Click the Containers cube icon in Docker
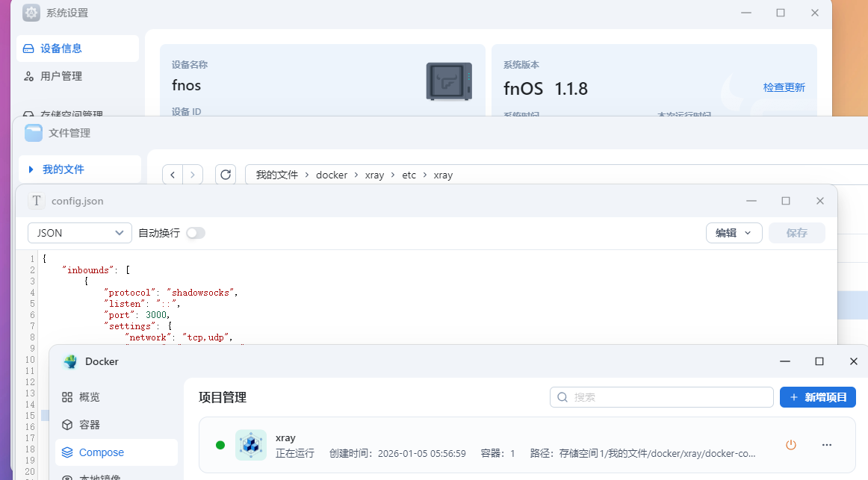Image resolution: width=868 pixels, height=480 pixels. click(x=67, y=425)
